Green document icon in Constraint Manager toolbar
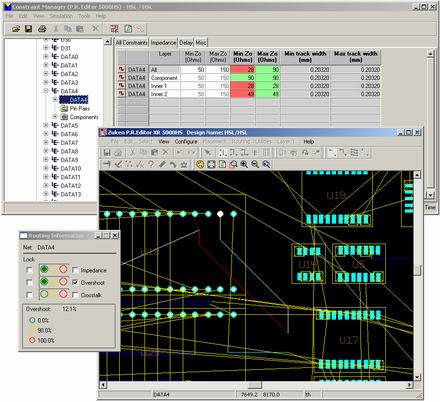 pos(128,29)
